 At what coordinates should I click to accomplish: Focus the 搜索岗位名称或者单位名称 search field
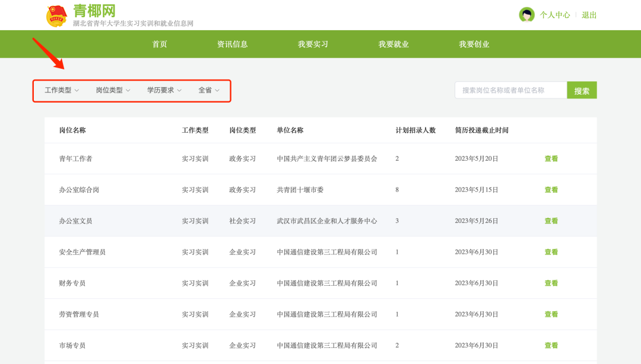click(x=510, y=90)
